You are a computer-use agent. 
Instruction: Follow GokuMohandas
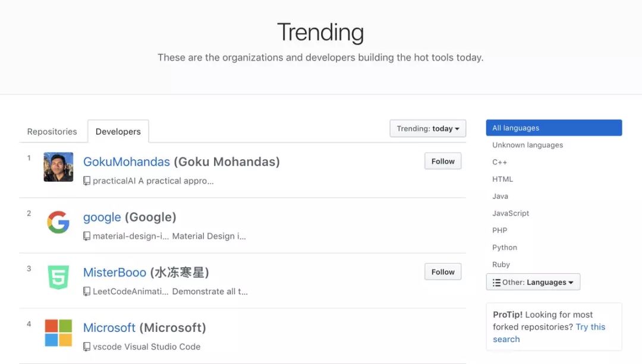point(443,161)
